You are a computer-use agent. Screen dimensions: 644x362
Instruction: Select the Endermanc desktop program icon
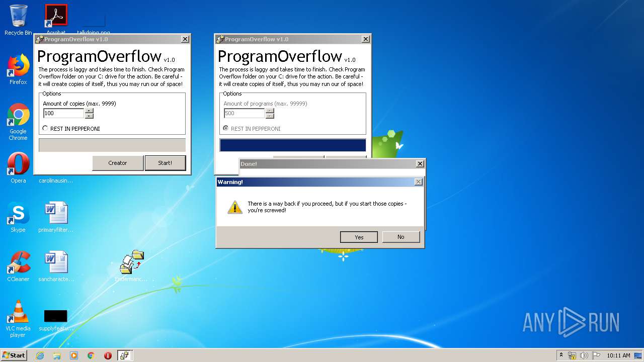(132, 266)
